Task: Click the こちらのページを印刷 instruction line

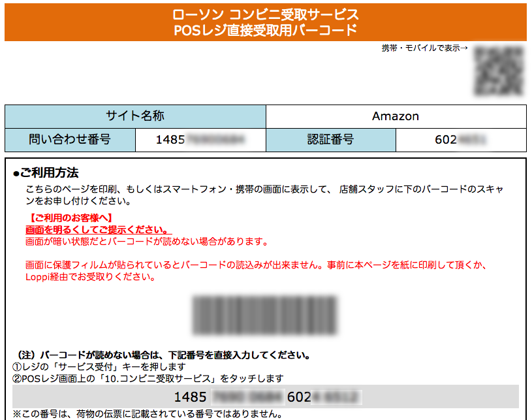Action: click(x=264, y=195)
